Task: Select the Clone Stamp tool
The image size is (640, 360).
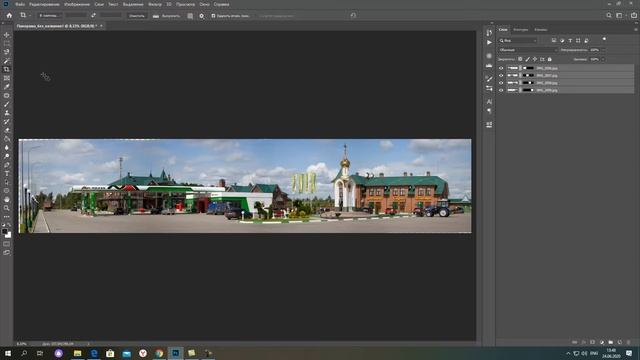Action: click(x=7, y=113)
